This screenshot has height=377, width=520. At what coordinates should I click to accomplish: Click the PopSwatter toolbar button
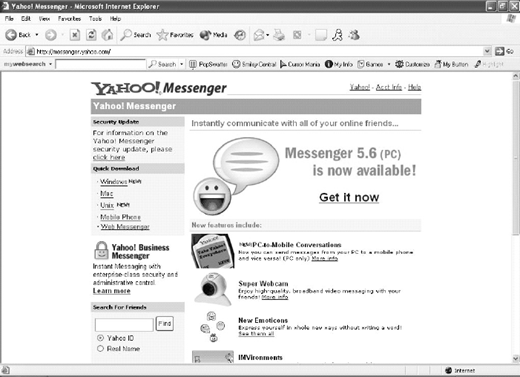208,64
